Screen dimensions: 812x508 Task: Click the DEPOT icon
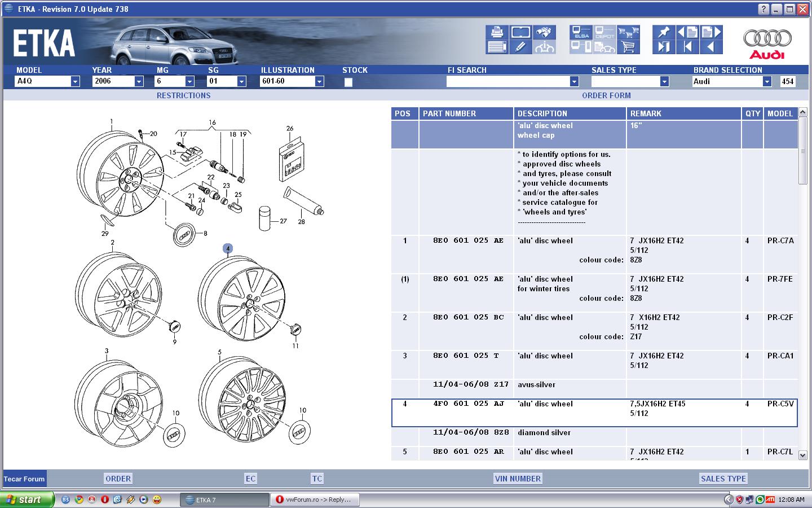(604, 32)
